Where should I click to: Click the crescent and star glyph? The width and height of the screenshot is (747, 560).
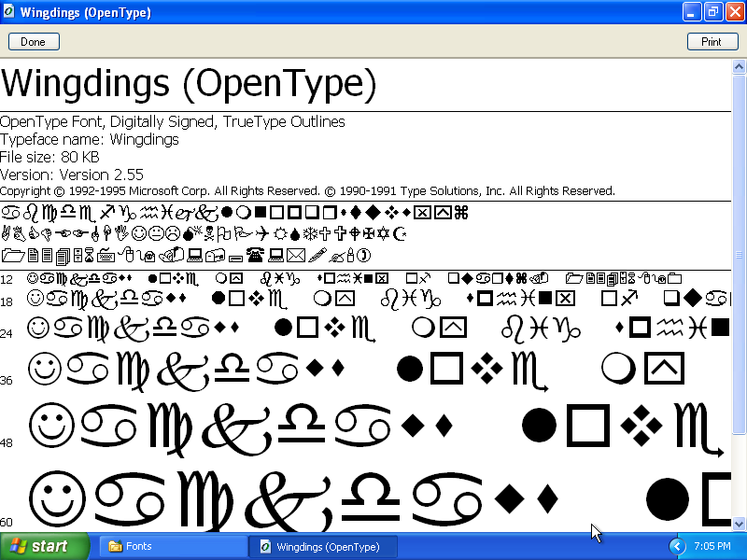tap(402, 234)
